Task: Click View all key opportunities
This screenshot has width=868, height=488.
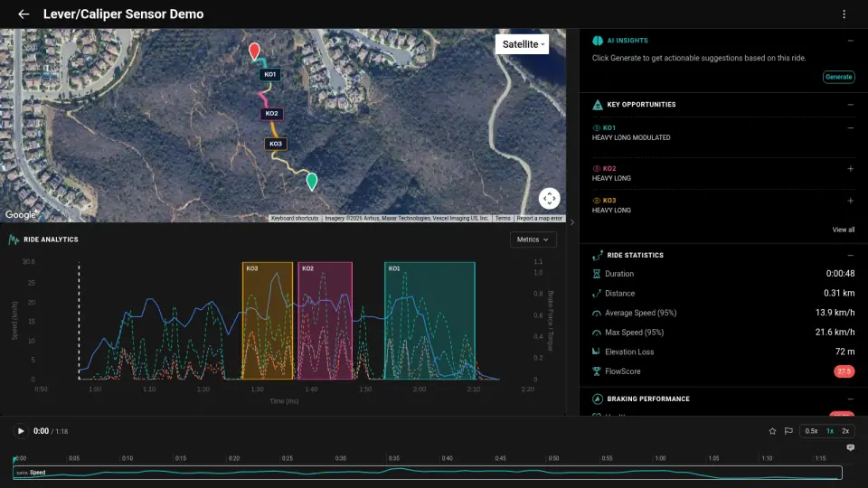Action: (x=843, y=230)
